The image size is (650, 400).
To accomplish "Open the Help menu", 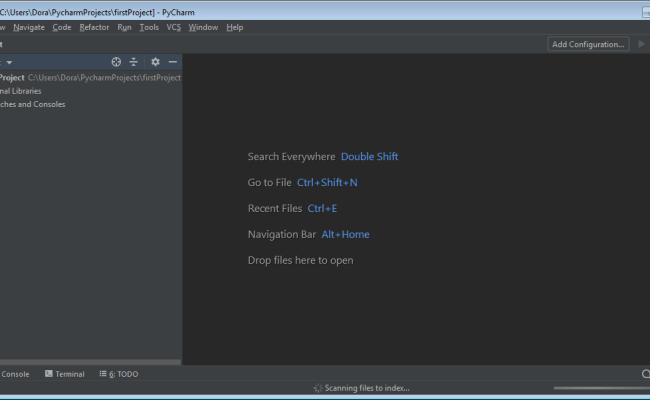I will click(235, 27).
